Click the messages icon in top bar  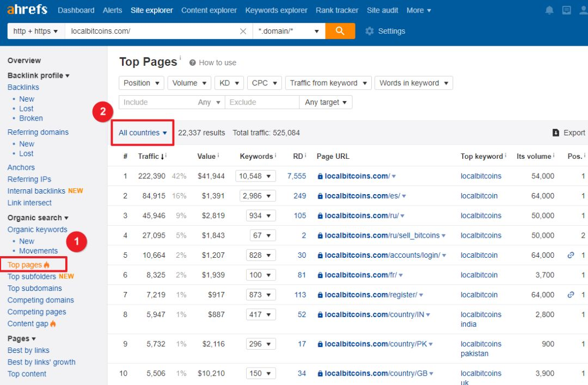click(566, 10)
